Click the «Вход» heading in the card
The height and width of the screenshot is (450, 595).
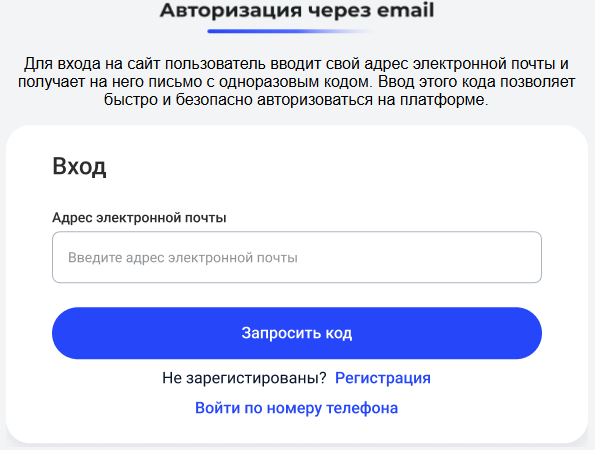(79, 166)
